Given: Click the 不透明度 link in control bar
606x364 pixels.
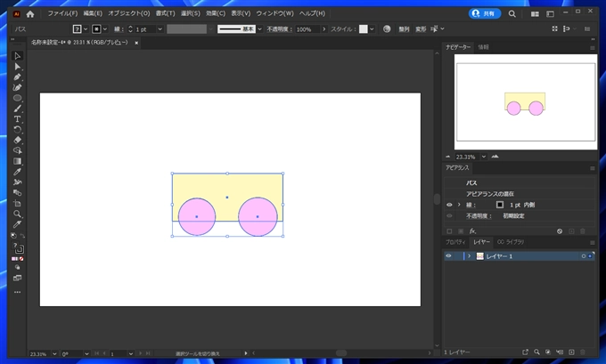Looking at the screenshot, I should [x=278, y=29].
